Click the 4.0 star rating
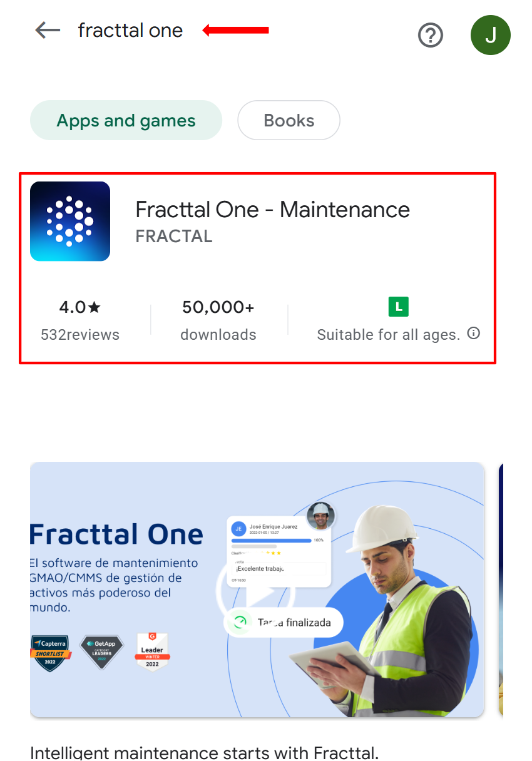Viewport: 532px width, 761px height. 79,307
